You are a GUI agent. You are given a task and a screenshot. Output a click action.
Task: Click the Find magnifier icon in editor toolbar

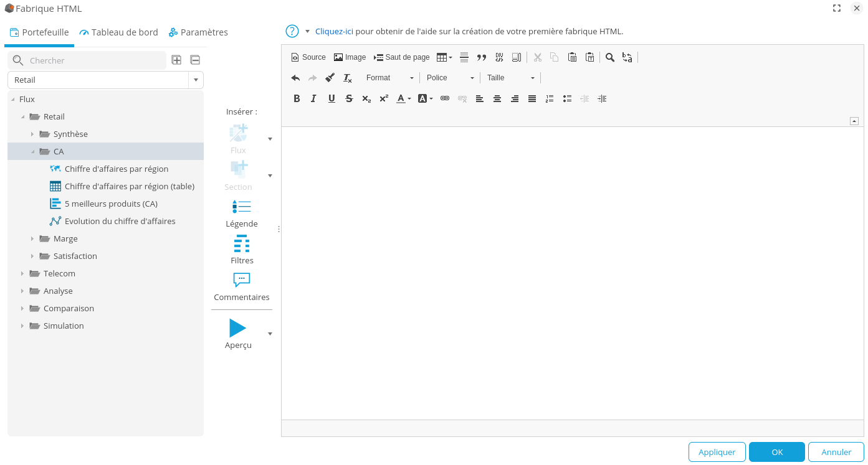click(x=610, y=57)
